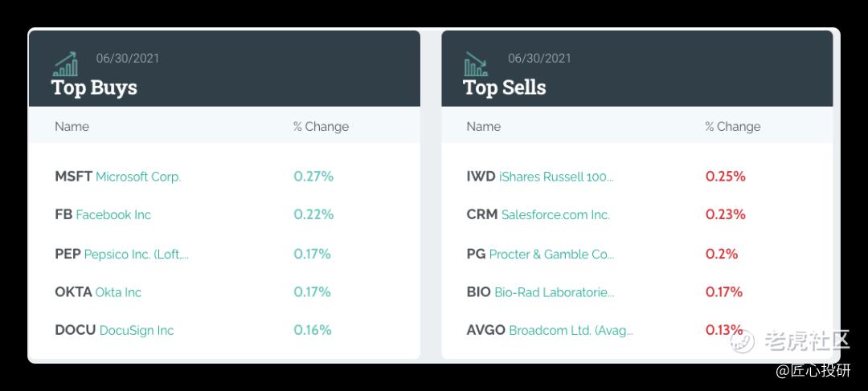868x391 pixels.
Task: Click the watermark logo icon in the corner
Action: (x=742, y=340)
